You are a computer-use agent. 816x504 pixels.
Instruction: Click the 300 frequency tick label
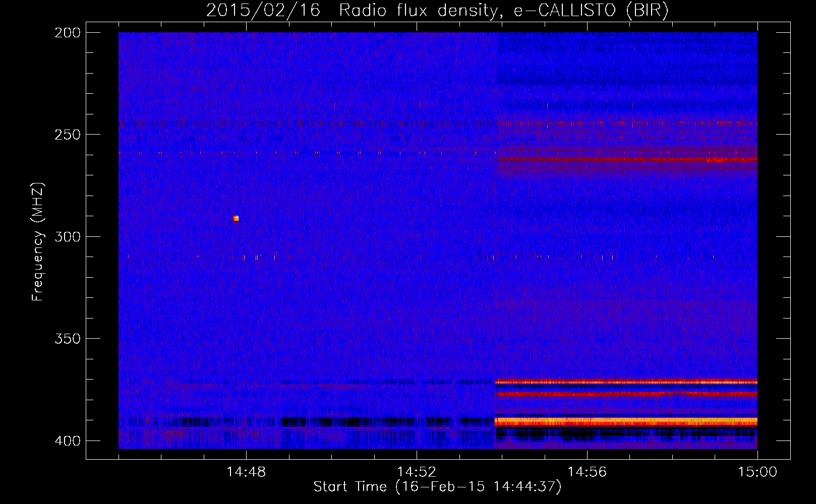pos(68,236)
